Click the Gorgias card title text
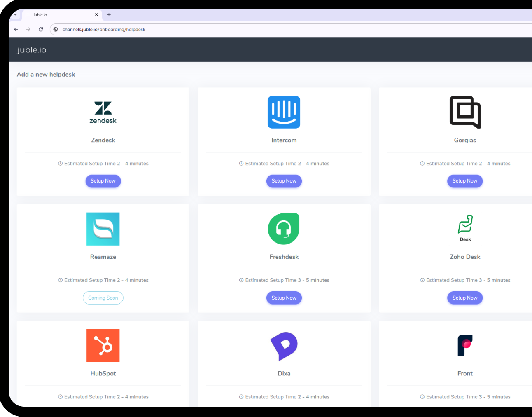This screenshot has width=532, height=417. (x=465, y=140)
